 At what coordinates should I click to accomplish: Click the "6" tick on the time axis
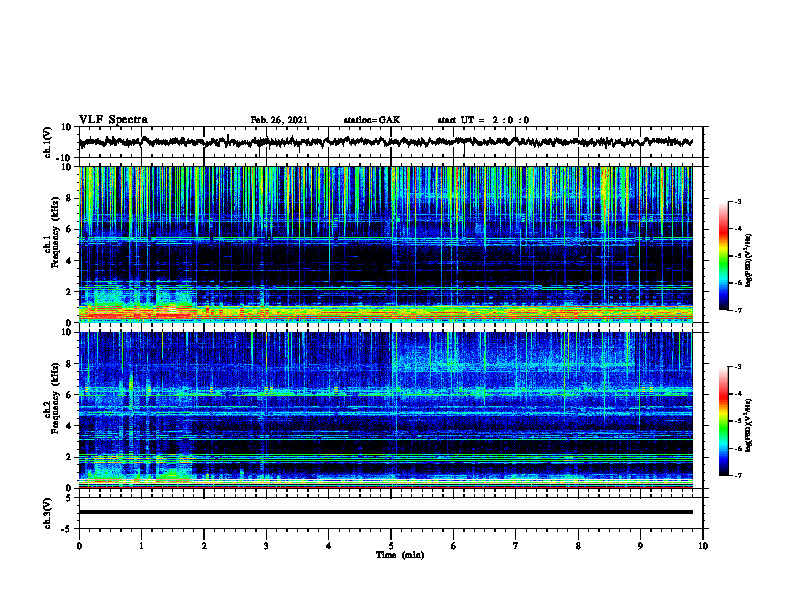click(x=453, y=546)
